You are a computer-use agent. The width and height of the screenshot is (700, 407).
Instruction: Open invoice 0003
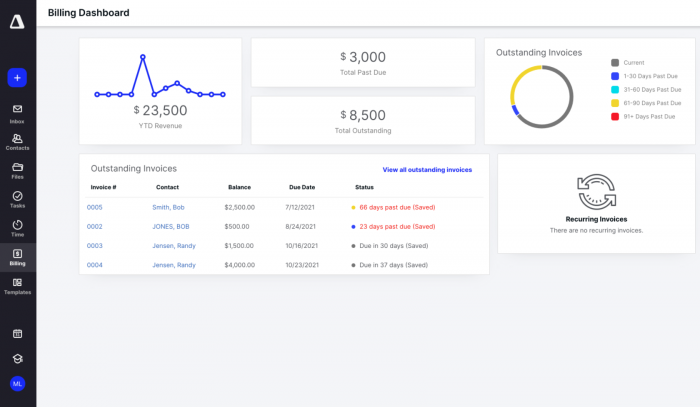coord(94,245)
